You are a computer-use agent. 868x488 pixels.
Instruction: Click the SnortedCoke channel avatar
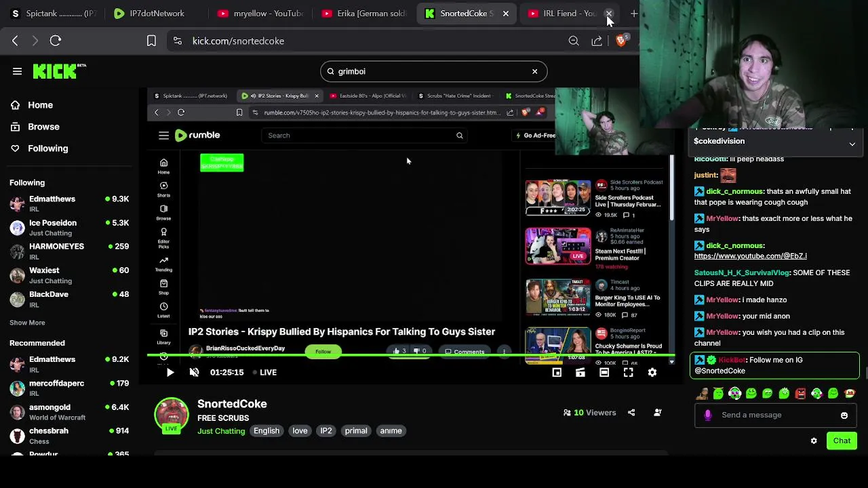coord(172,415)
